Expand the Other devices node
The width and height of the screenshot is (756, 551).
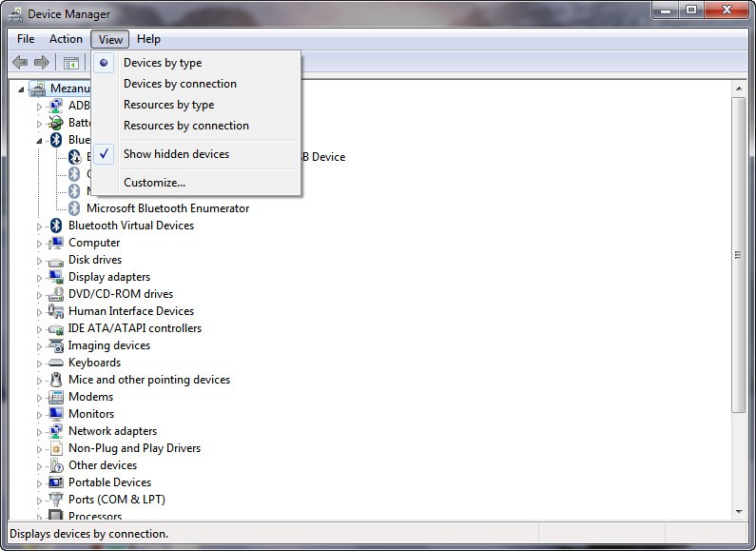[39, 466]
